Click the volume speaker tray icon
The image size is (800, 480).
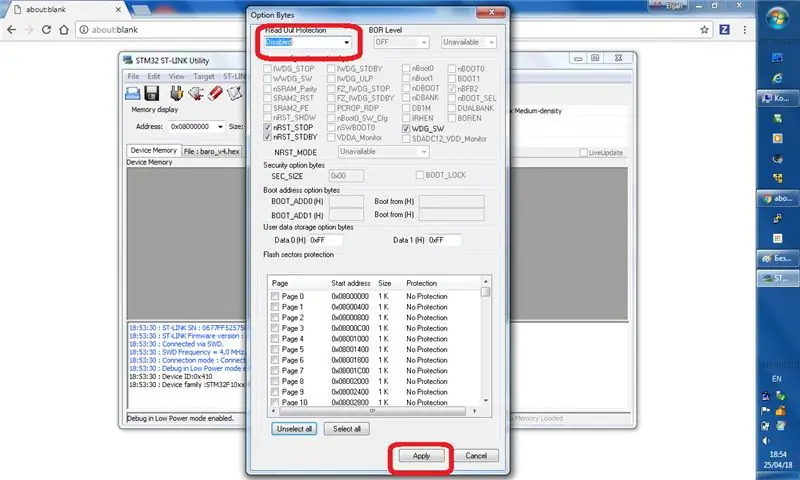tap(766, 440)
